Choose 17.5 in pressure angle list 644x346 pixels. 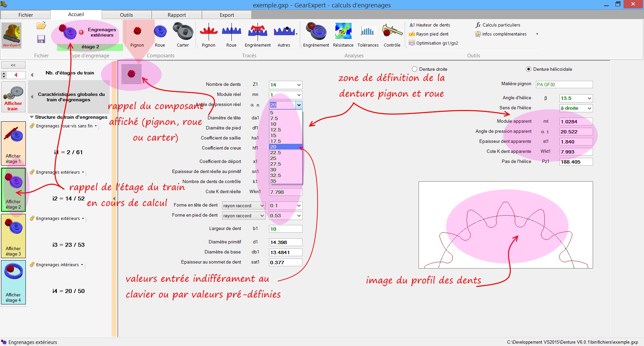click(x=286, y=141)
